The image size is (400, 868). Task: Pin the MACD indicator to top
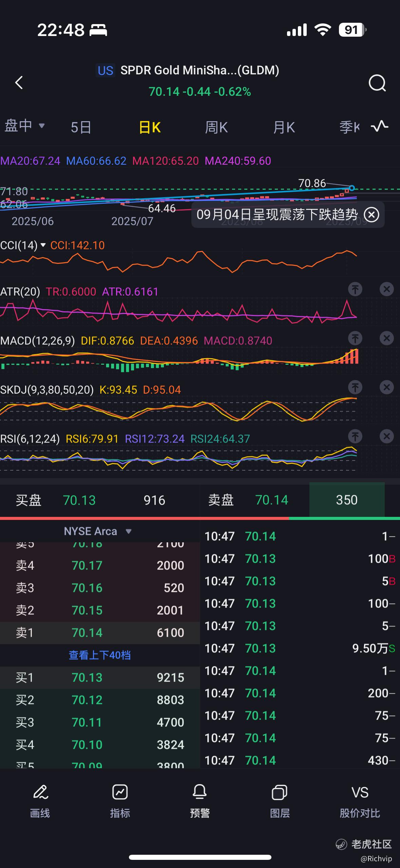click(x=355, y=338)
